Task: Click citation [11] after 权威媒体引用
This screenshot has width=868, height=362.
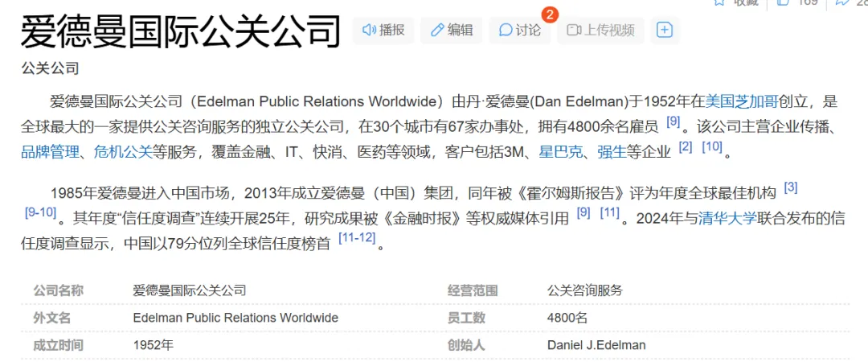Action: (x=609, y=212)
